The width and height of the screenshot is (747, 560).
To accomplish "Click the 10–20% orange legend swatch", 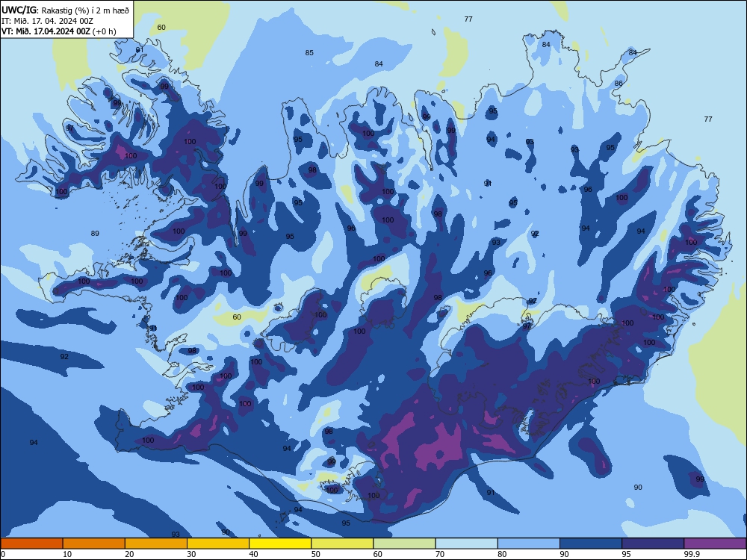I will click(x=94, y=544).
